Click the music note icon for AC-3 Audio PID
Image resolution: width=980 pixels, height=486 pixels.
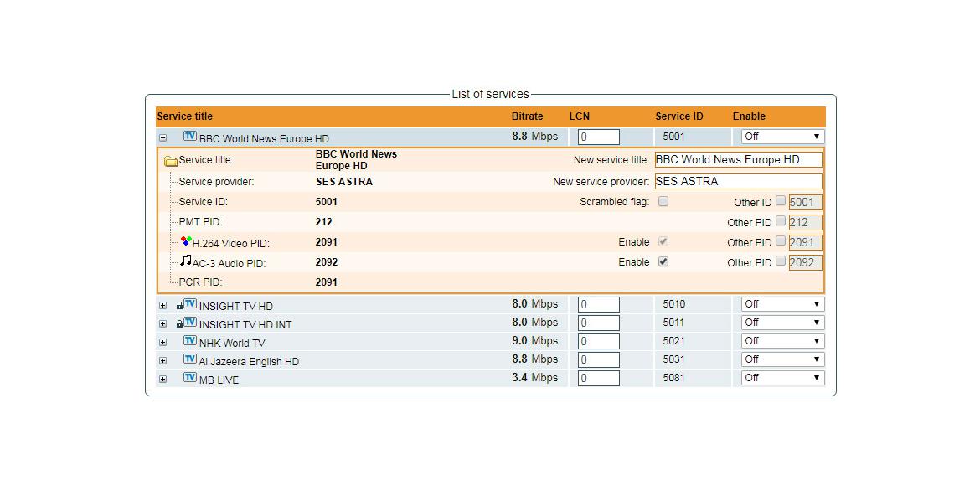[x=187, y=261]
